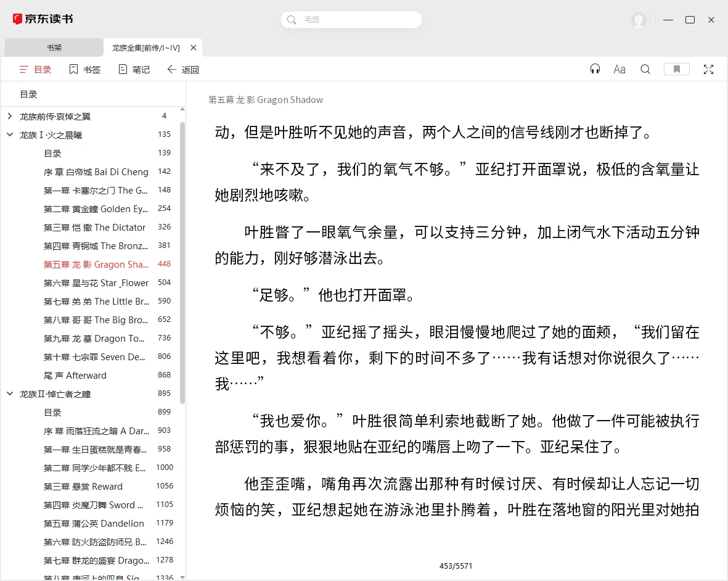Open 第四幕 炎魔刀舞 chapter

click(x=93, y=505)
